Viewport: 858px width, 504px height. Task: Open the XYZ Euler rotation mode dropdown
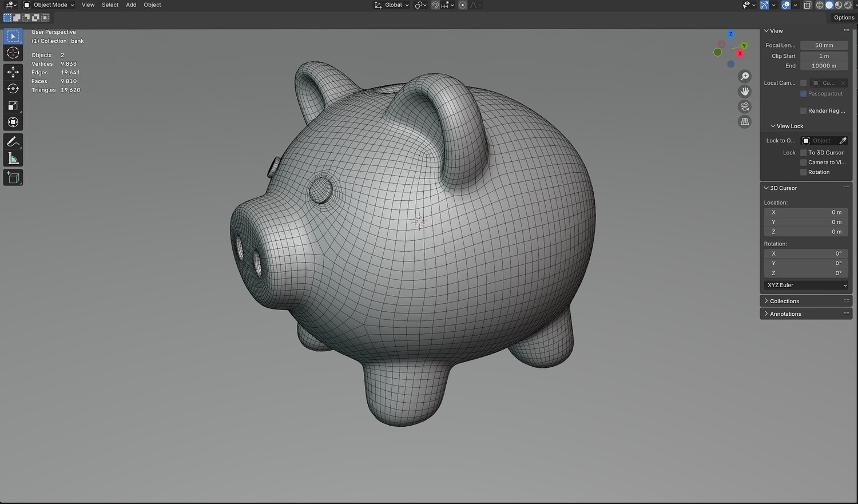pyautogui.click(x=806, y=285)
